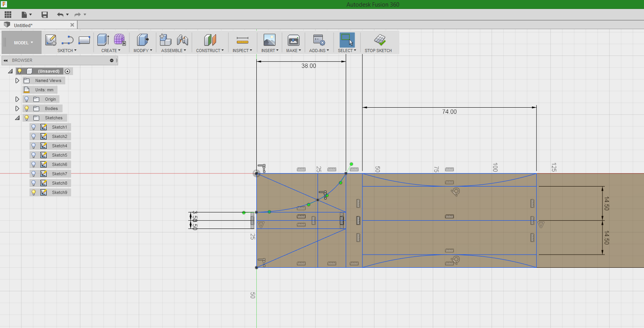
Task: Toggle visibility of Sketch2
Action: click(33, 136)
